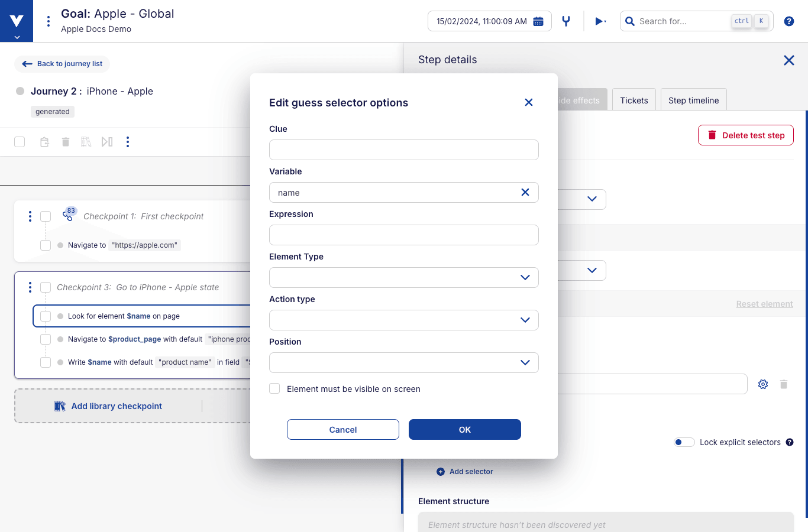Click the help question mark icon

click(788, 21)
